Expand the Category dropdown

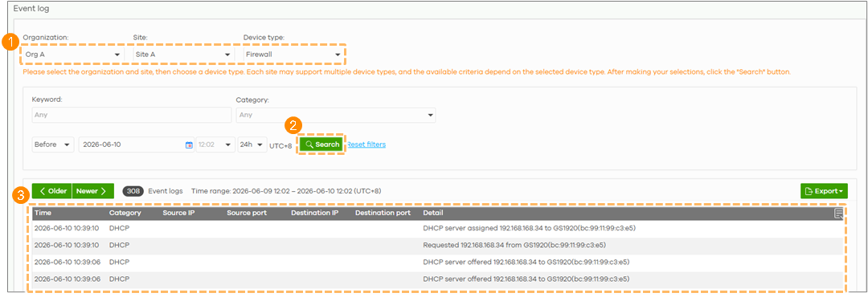pos(335,115)
